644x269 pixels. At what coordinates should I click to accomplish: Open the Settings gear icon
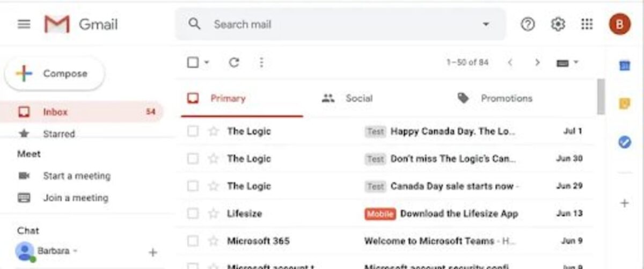click(558, 24)
